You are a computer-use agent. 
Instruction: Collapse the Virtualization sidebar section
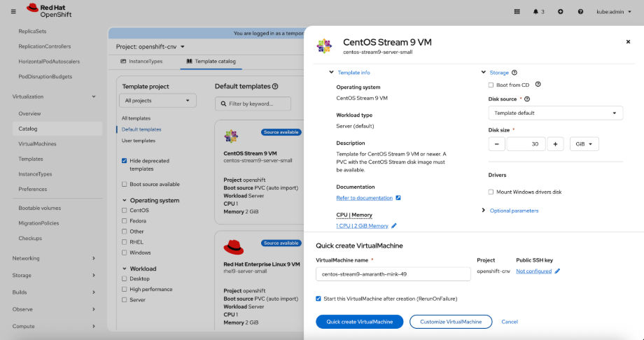pos(54,97)
